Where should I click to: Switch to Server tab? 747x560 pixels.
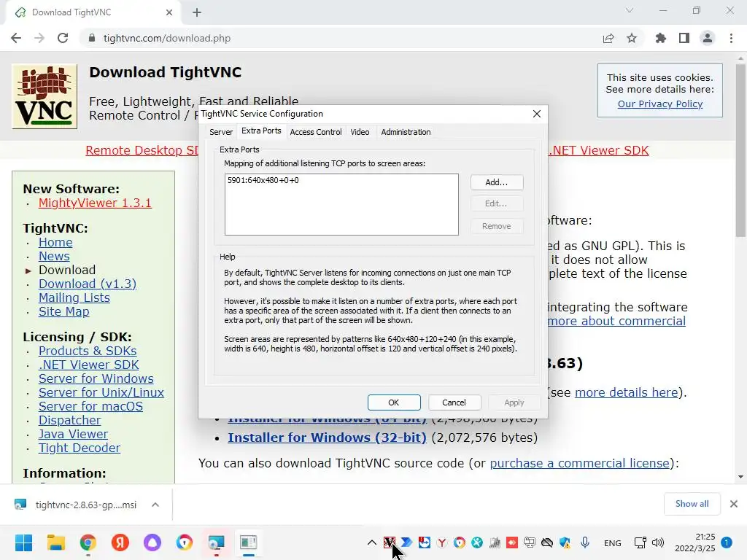[x=221, y=132]
